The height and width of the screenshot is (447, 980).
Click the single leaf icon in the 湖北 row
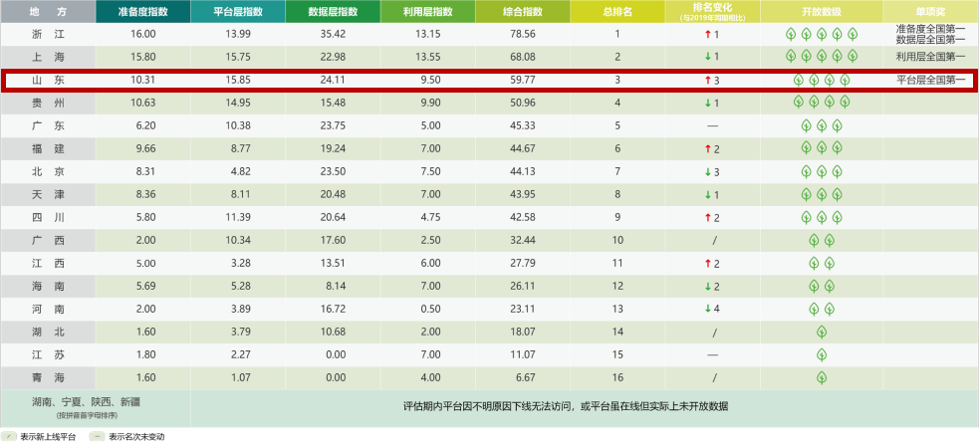(x=822, y=332)
